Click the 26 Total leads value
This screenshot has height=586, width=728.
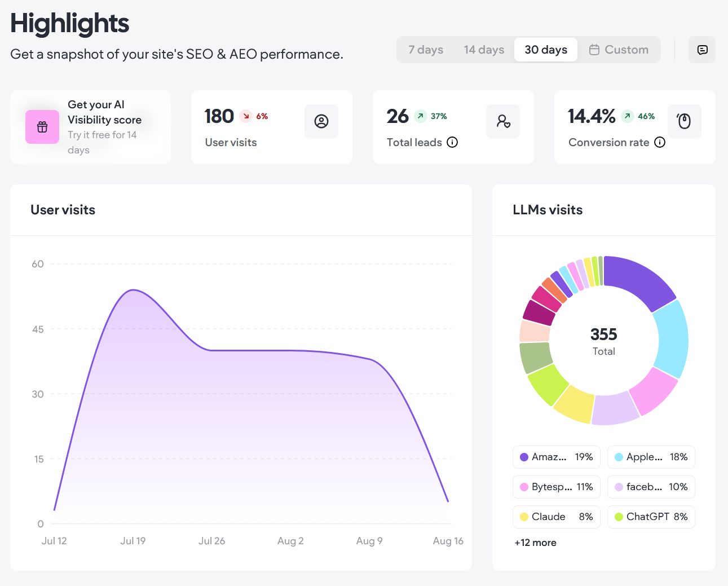coord(398,116)
